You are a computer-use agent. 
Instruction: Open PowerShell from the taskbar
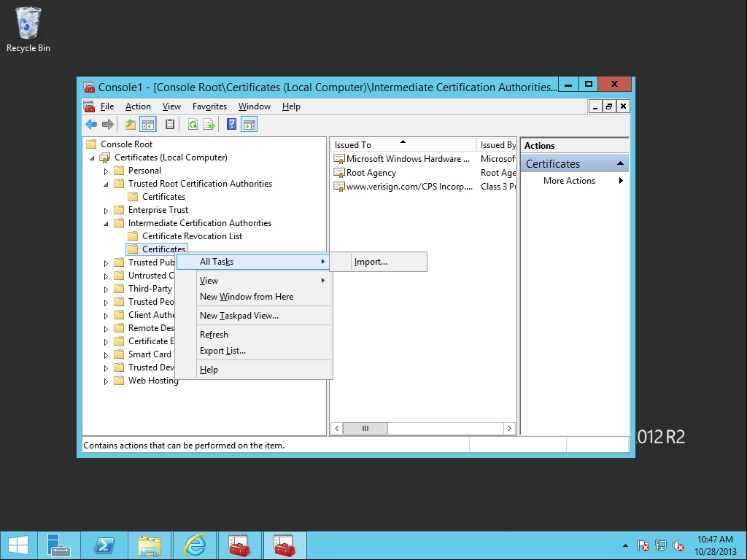tap(104, 545)
